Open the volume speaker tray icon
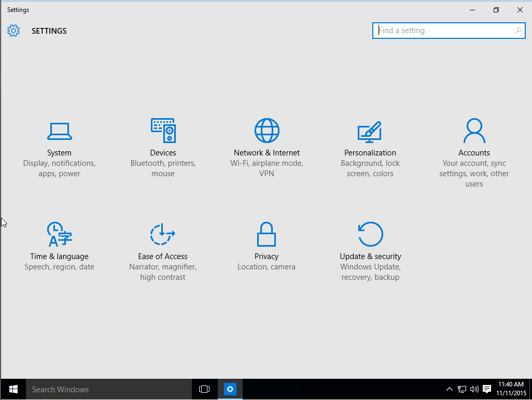Screen dimensions: 532x400 [474, 389]
